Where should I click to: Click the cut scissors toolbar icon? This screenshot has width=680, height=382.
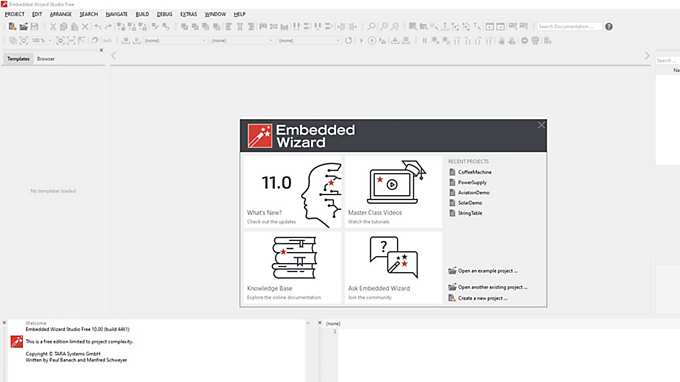pos(53,26)
